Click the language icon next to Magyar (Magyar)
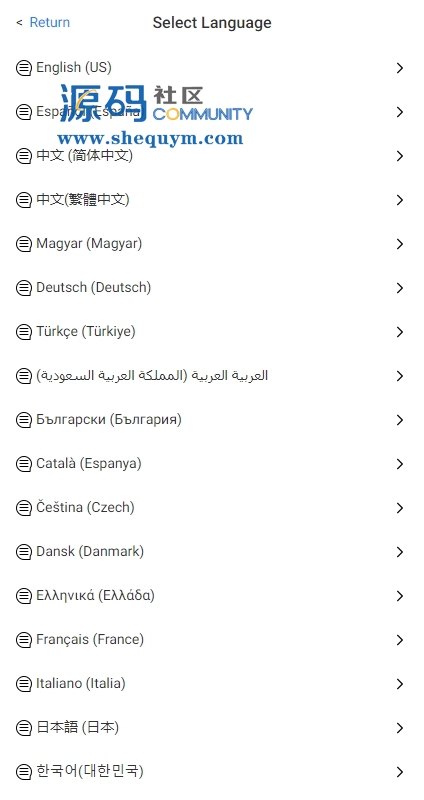 23,244
